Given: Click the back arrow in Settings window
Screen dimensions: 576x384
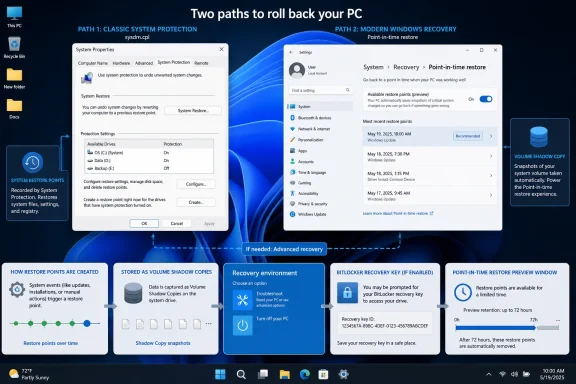Looking at the screenshot, I should click(x=291, y=52).
